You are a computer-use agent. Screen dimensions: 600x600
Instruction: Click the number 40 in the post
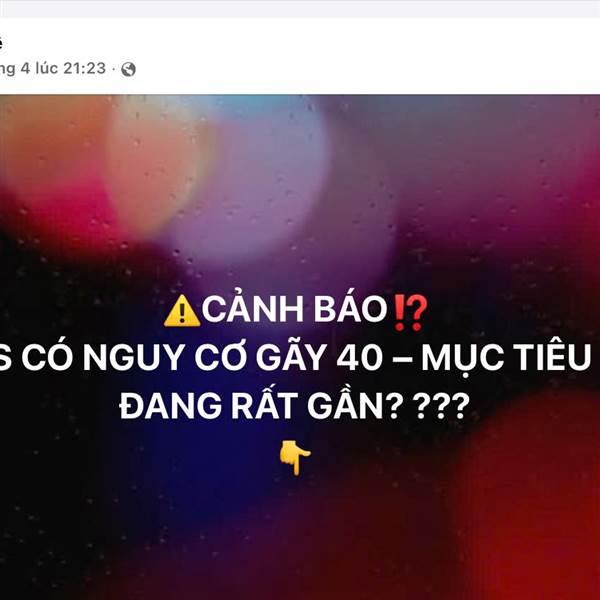click(360, 359)
